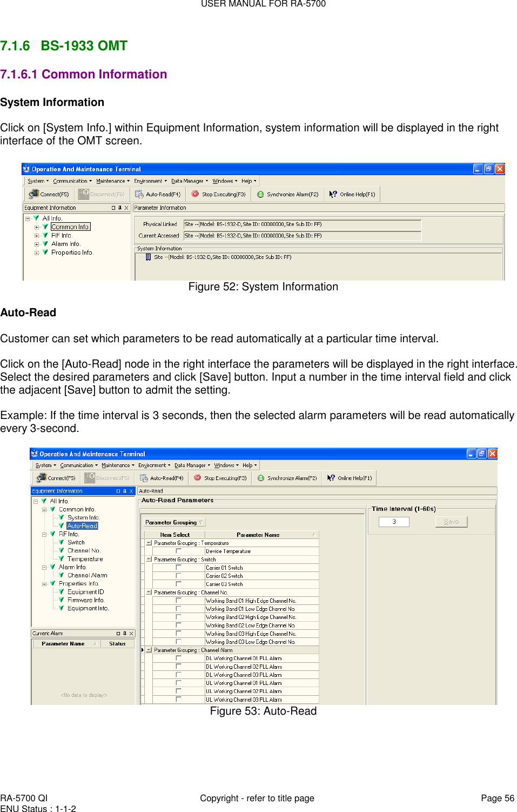Click Disconnect(F6) in Figure 52 toolbar
This screenshot has height=812, width=517.
tap(101, 194)
